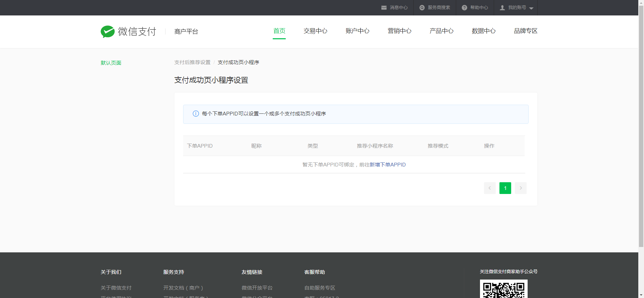The width and height of the screenshot is (644, 298).
Task: Click the 关注微信支付商家助手公众号 footer label
Action: tap(508, 272)
